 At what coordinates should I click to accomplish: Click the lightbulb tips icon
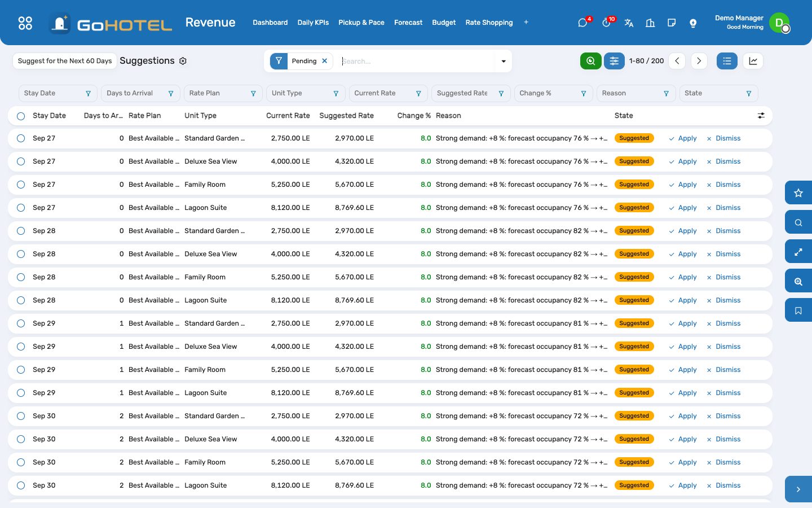click(693, 23)
